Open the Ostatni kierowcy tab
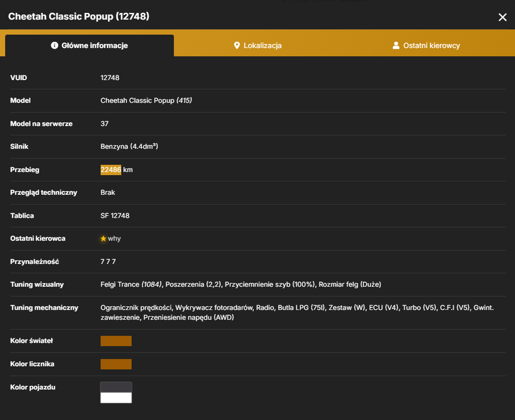515x420 pixels. tap(426, 45)
